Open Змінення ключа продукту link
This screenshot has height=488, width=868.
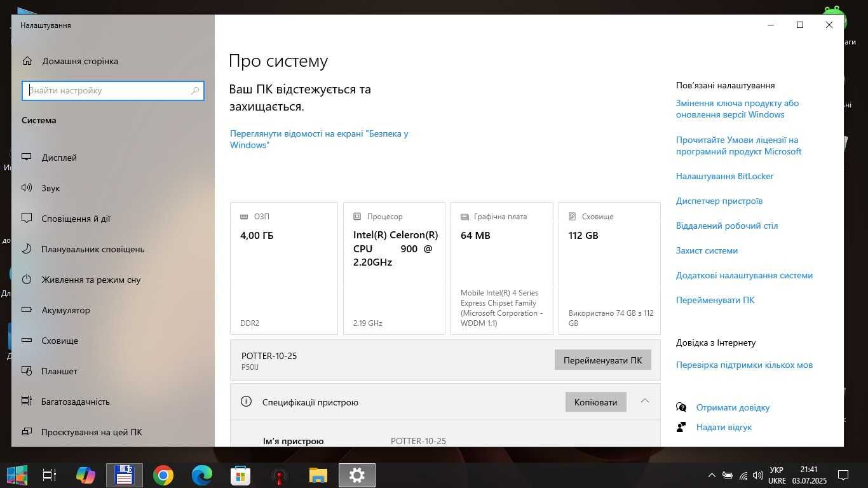pos(737,109)
